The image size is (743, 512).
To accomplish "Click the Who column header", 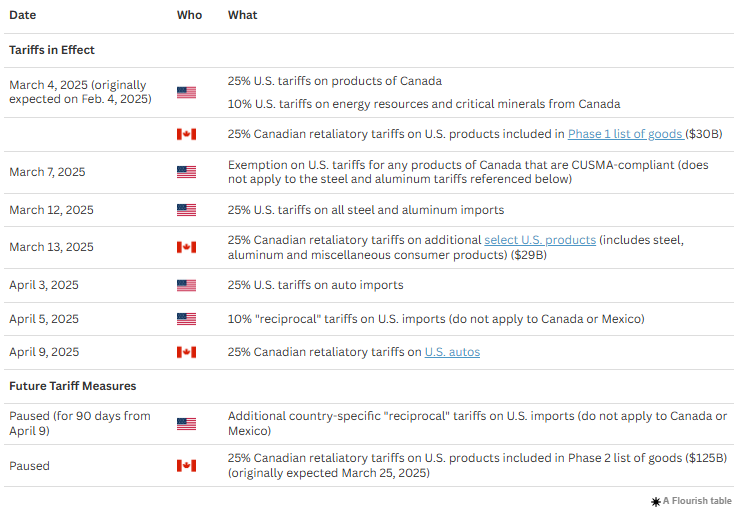I will (189, 15).
